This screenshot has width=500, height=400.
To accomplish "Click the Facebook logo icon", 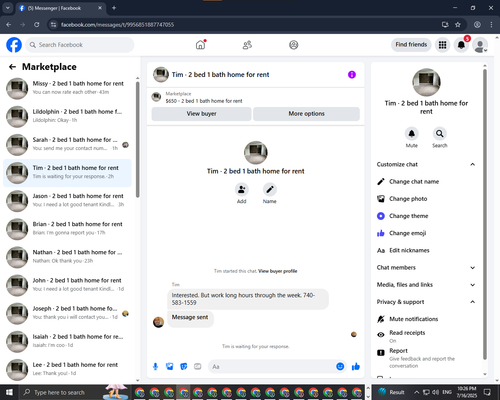I will click(x=14, y=45).
